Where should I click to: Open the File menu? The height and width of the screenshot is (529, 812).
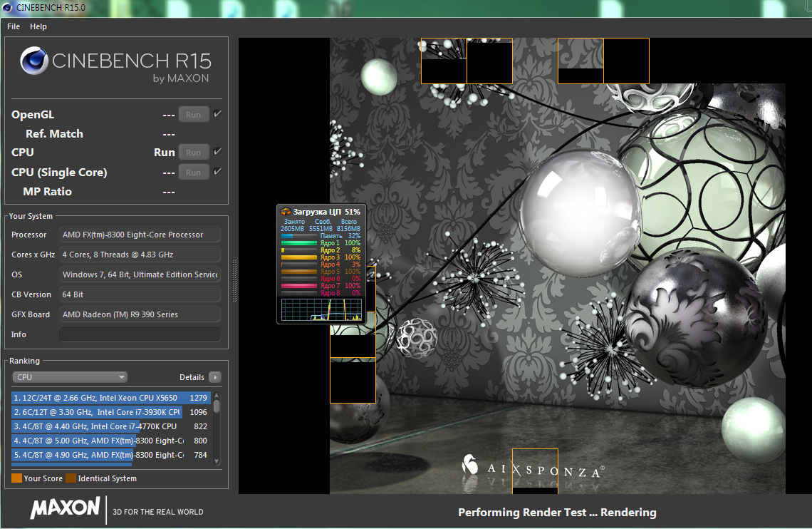pyautogui.click(x=14, y=26)
